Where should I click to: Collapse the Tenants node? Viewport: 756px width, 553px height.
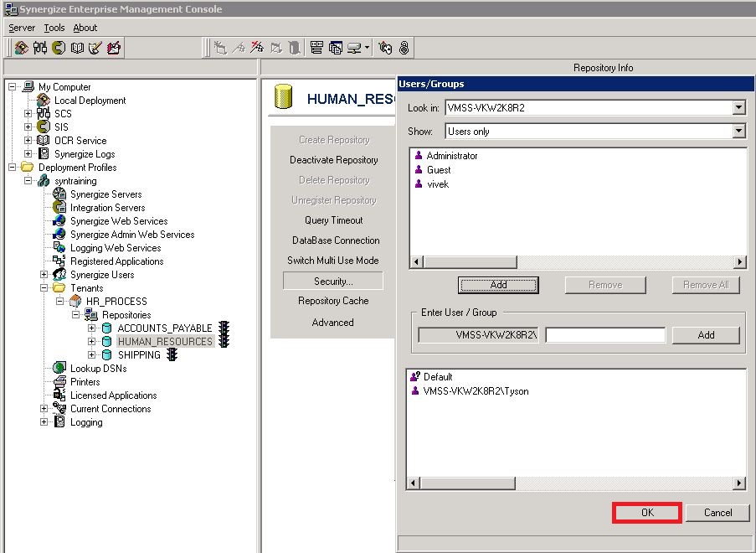point(44,288)
